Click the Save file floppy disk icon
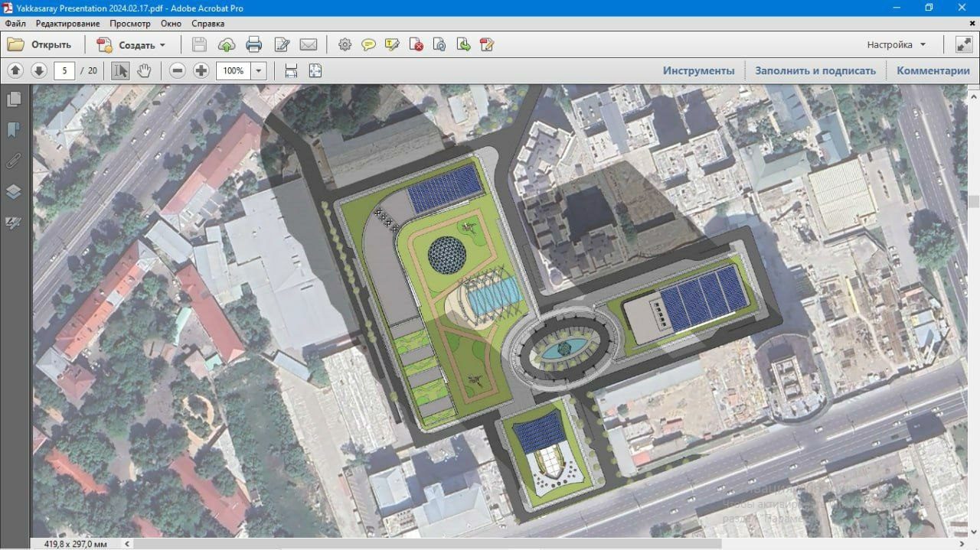 (x=199, y=44)
